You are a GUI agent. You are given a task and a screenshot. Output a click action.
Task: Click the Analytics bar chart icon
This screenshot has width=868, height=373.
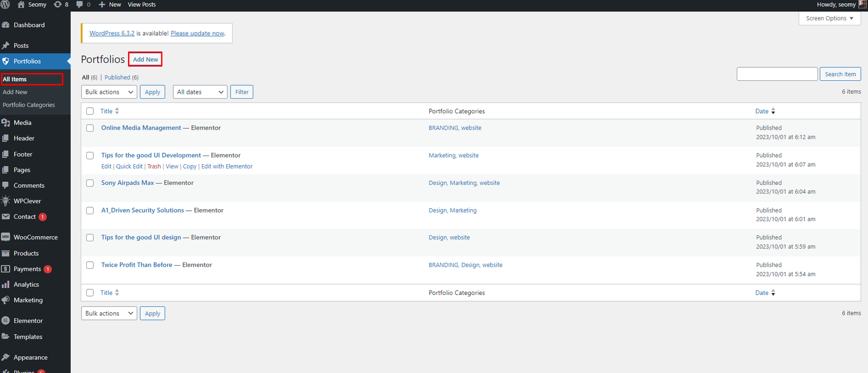6,285
